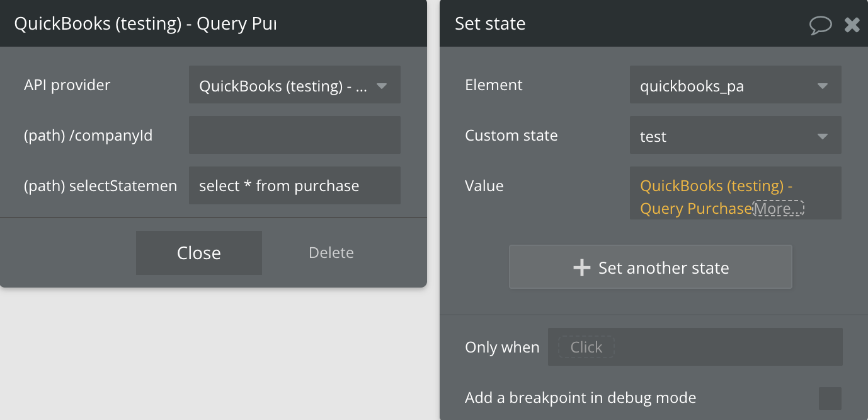Click the 'API provider' label
Viewport: 868px width, 420px height.
point(67,85)
